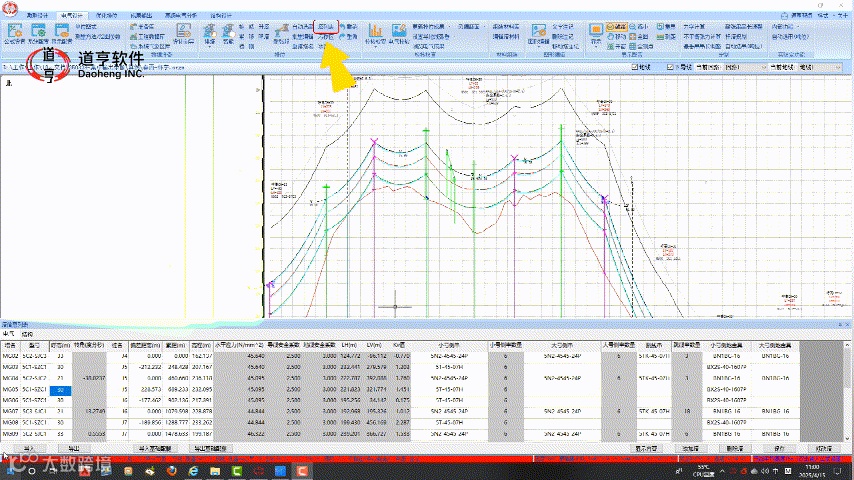
Task: Click the 导入 button below the table
Action: click(x=28, y=449)
